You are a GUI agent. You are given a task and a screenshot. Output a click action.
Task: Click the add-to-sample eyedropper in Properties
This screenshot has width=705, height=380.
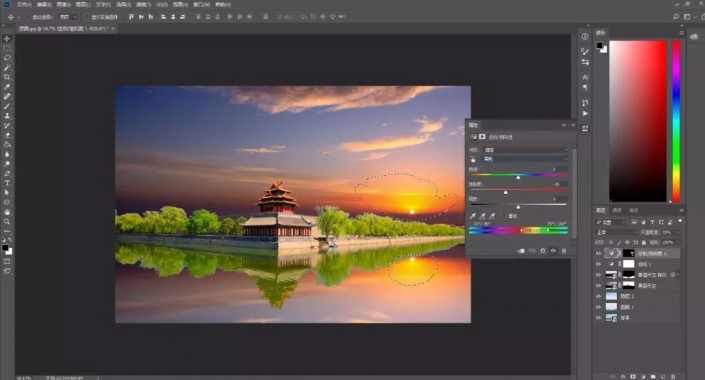coord(482,216)
